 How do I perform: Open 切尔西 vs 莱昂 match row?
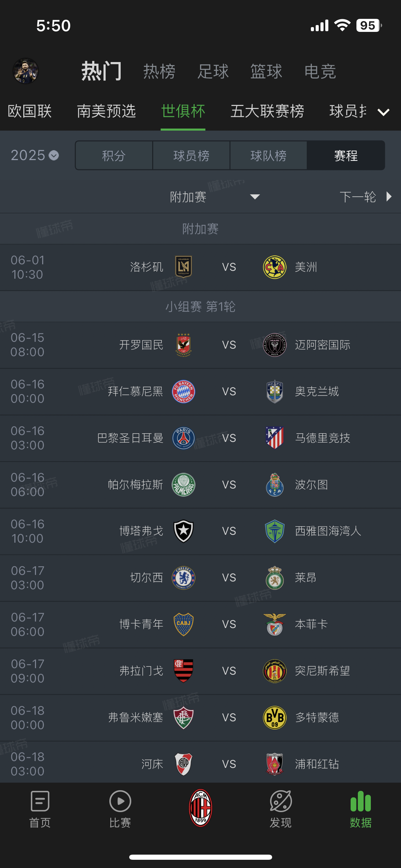coord(229,578)
